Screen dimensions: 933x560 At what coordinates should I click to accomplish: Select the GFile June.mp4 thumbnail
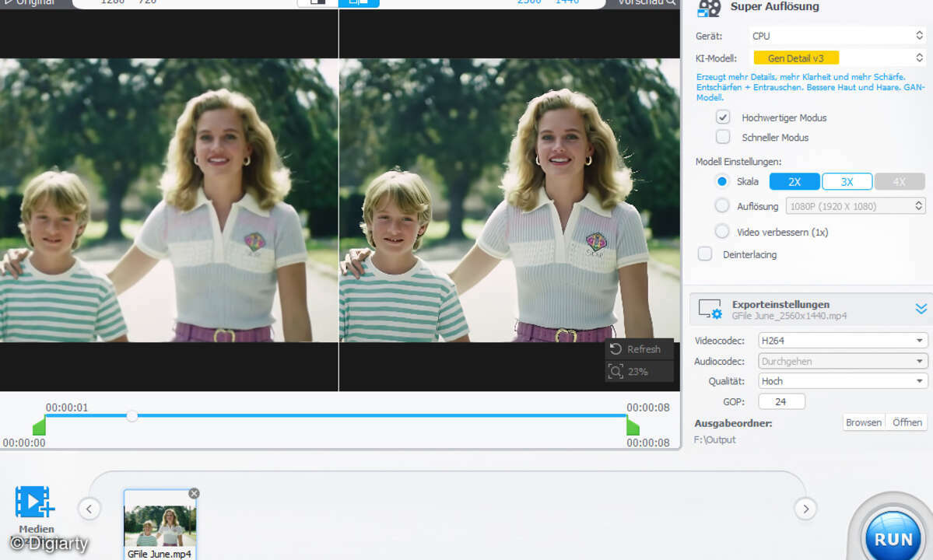[x=160, y=525]
